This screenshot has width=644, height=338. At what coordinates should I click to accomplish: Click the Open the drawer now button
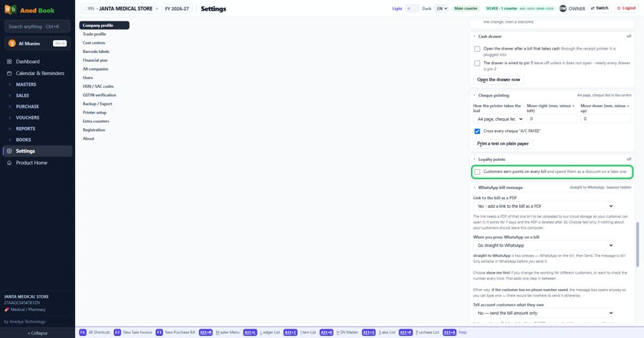[x=498, y=80]
